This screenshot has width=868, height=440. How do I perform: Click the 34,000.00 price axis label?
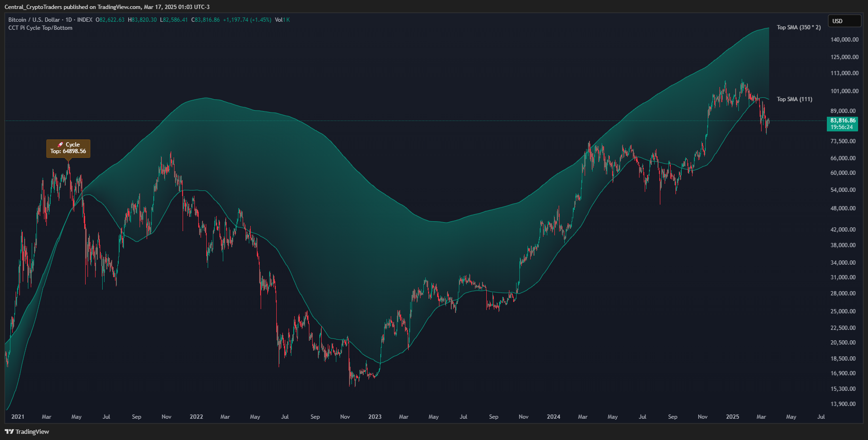pyautogui.click(x=843, y=263)
